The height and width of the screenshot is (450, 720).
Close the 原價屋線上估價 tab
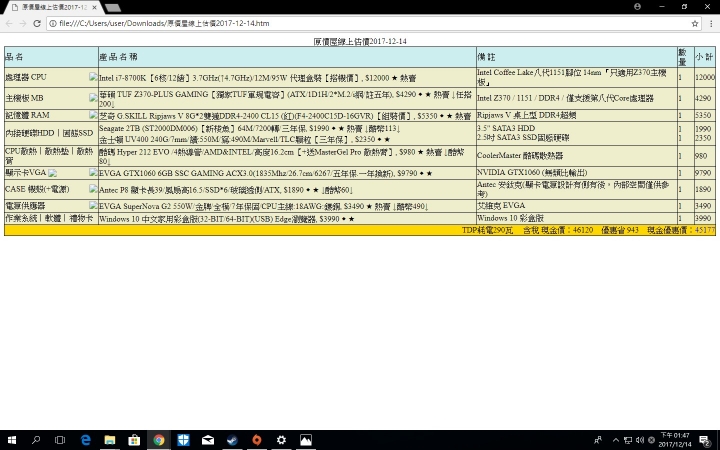[95, 7]
